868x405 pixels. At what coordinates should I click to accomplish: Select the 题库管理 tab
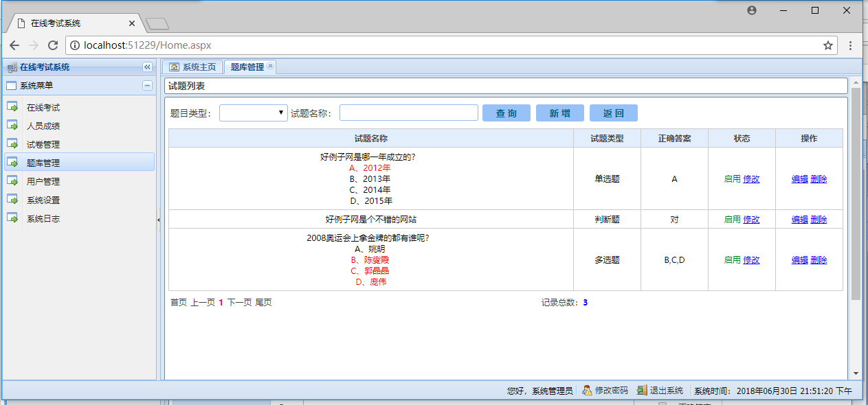249,67
